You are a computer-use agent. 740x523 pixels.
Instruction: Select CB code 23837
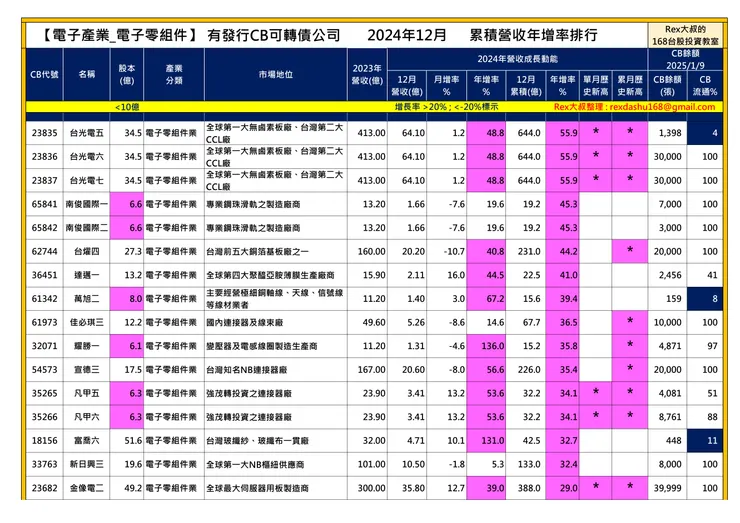[x=44, y=180]
